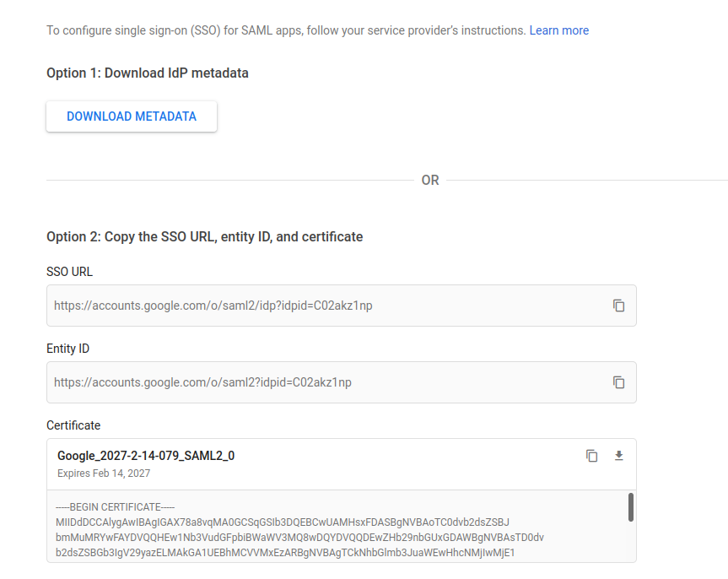The width and height of the screenshot is (728, 579).
Task: Click the Option 2 copy SSO heading
Action: click(204, 237)
